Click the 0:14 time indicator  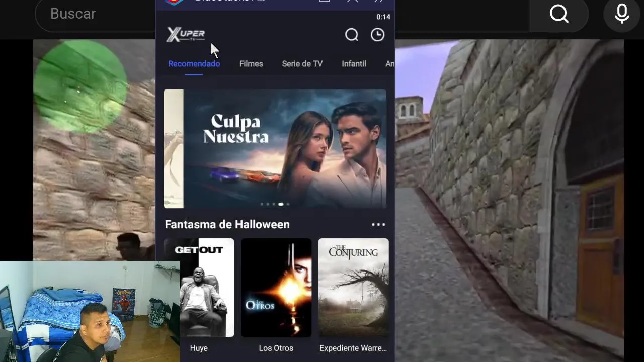pyautogui.click(x=383, y=17)
